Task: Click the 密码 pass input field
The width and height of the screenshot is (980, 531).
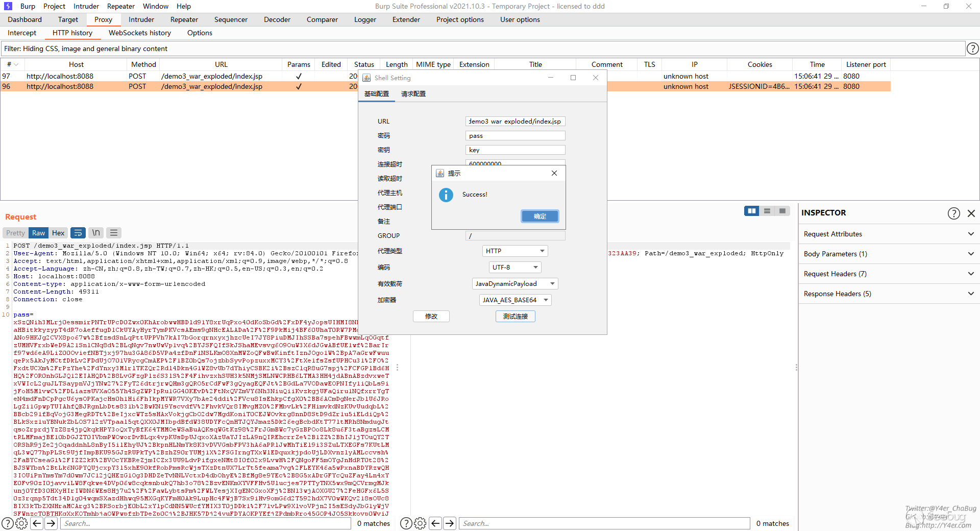Action: pyautogui.click(x=514, y=136)
